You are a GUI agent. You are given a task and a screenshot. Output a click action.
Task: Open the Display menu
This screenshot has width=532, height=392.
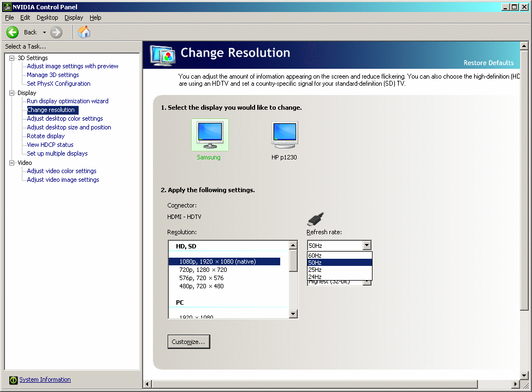(x=74, y=17)
